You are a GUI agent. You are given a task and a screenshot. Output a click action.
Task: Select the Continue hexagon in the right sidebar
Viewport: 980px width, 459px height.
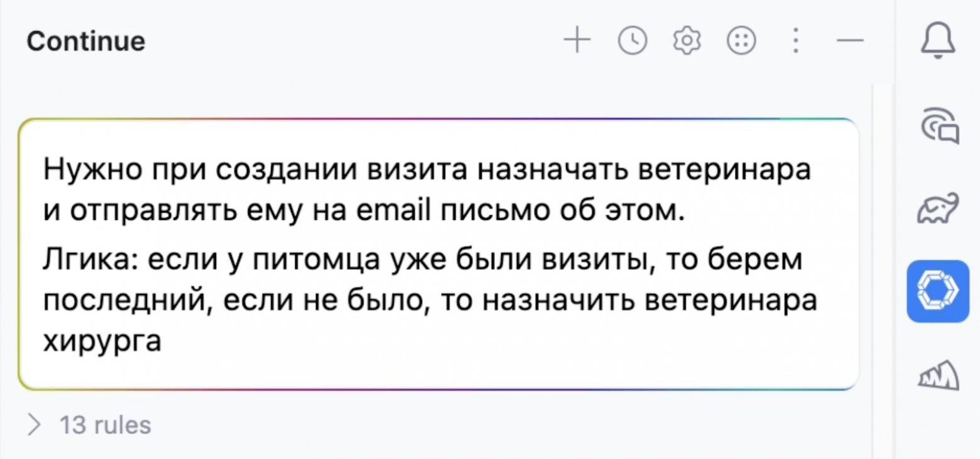(x=937, y=289)
